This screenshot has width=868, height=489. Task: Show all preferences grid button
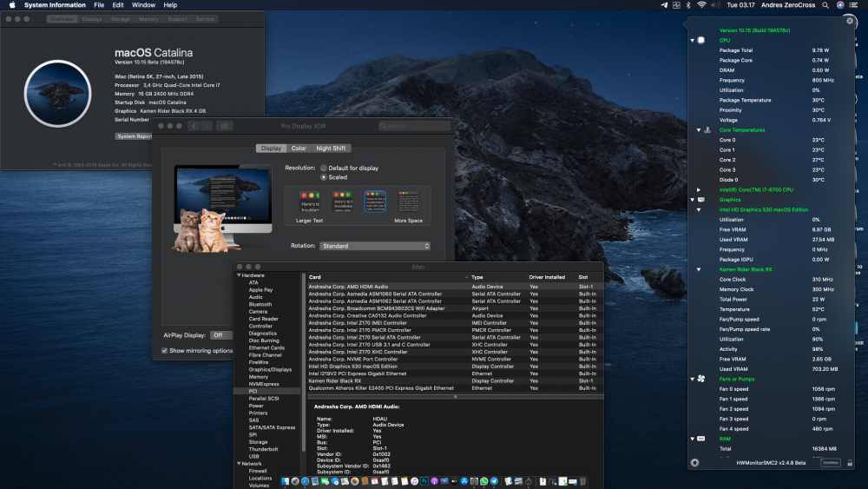tap(224, 126)
